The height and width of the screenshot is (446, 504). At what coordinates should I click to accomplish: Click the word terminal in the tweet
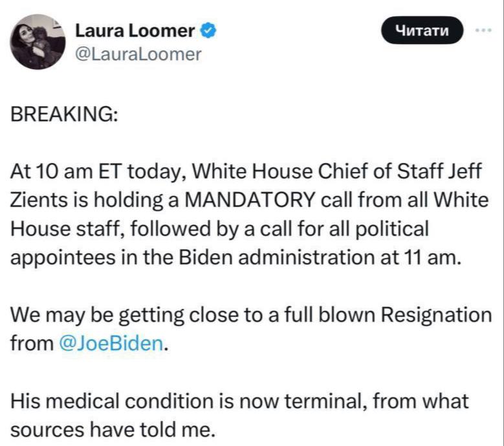tap(320, 401)
